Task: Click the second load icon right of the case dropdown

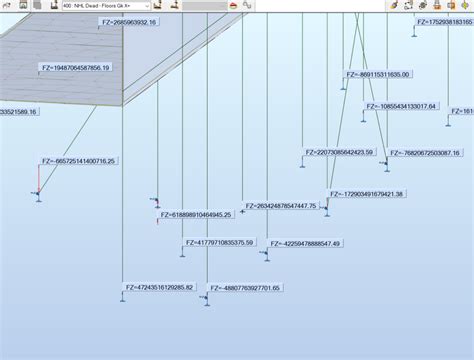Action: click(x=174, y=5)
